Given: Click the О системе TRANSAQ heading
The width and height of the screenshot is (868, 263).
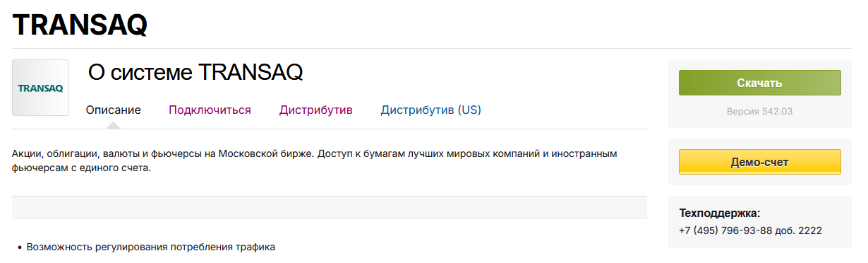Looking at the screenshot, I should coord(195,72).
